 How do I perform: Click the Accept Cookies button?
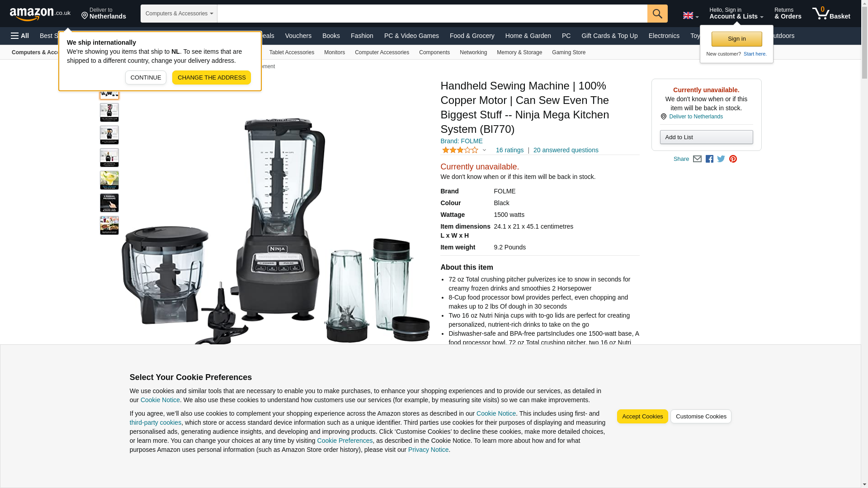tap(642, 417)
